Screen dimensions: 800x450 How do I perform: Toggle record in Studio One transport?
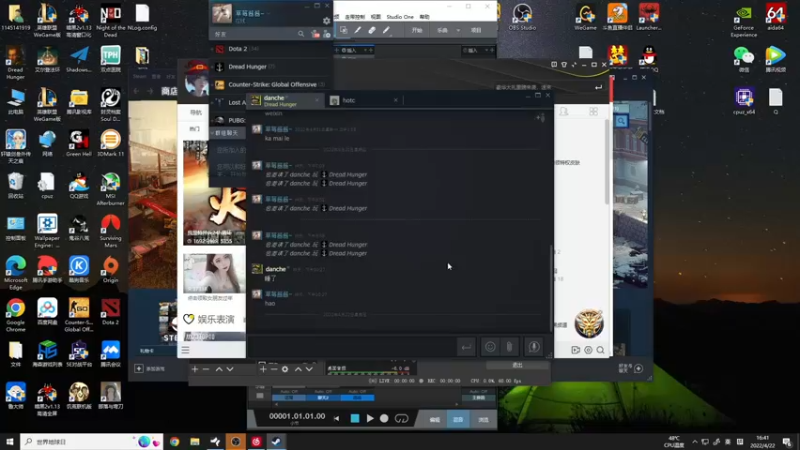(x=384, y=418)
